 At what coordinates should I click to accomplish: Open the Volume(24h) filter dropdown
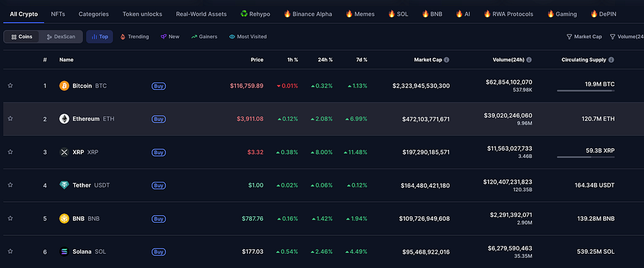click(x=627, y=36)
